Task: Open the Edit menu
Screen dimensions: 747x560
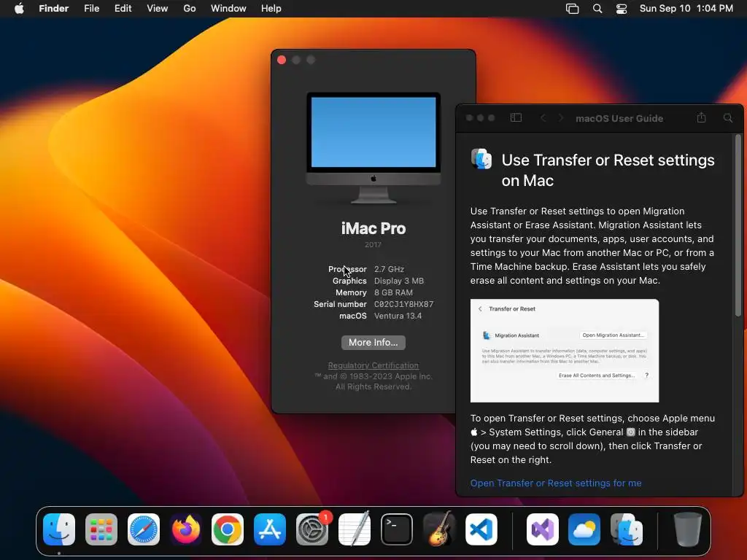Action: pos(123,9)
